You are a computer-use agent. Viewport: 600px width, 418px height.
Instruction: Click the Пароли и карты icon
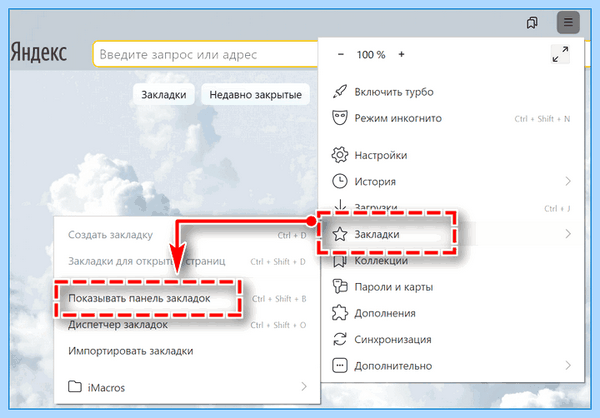[x=339, y=286]
